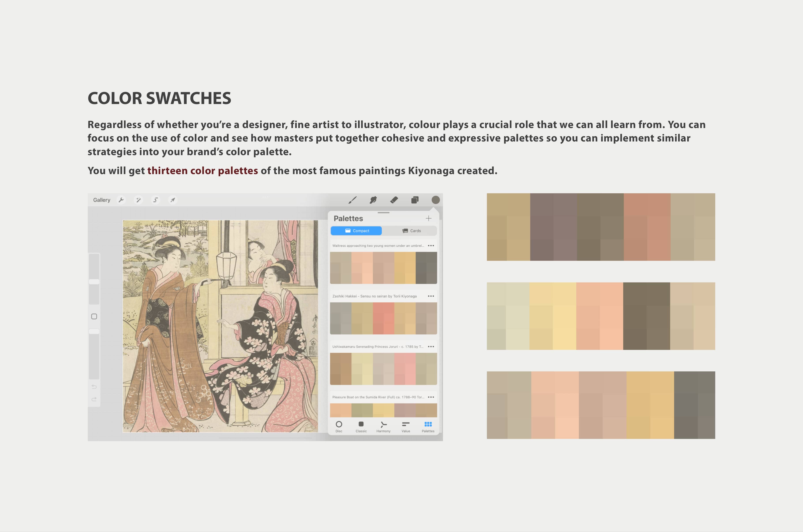The width and height of the screenshot is (803, 532).
Task: Return to the Gallery
Action: [x=101, y=200]
